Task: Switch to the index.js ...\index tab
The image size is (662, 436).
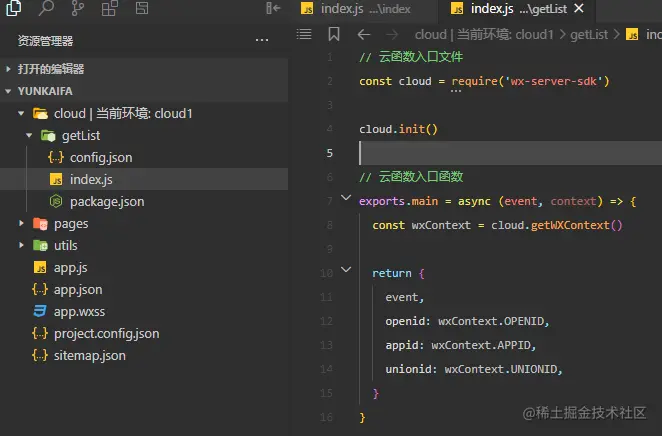Action: coord(366,8)
